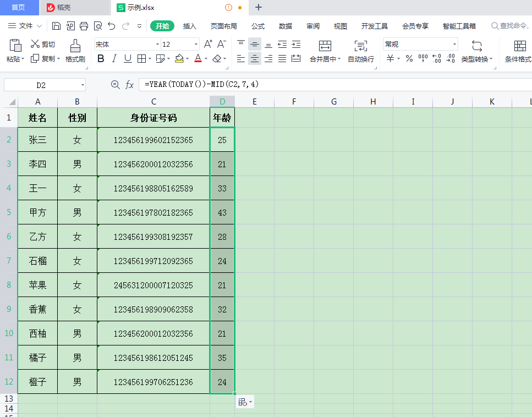Decrease indent icon

pyautogui.click(x=282, y=44)
